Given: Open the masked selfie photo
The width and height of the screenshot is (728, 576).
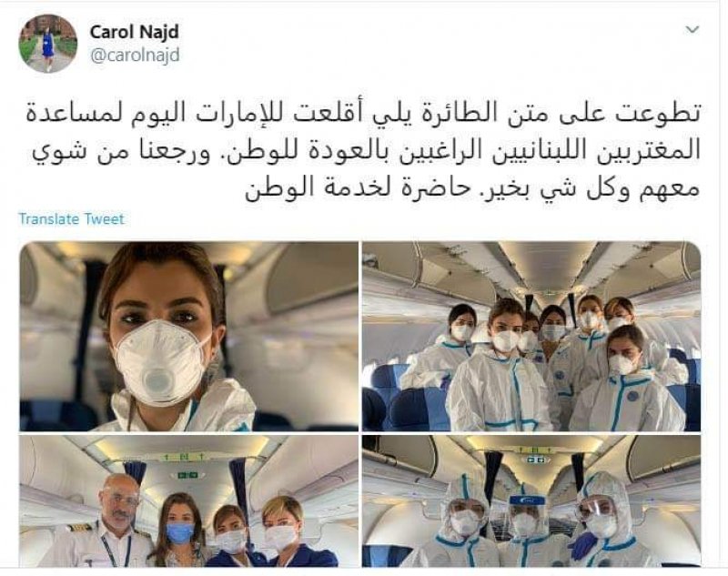Looking at the screenshot, I should pos(189,336).
